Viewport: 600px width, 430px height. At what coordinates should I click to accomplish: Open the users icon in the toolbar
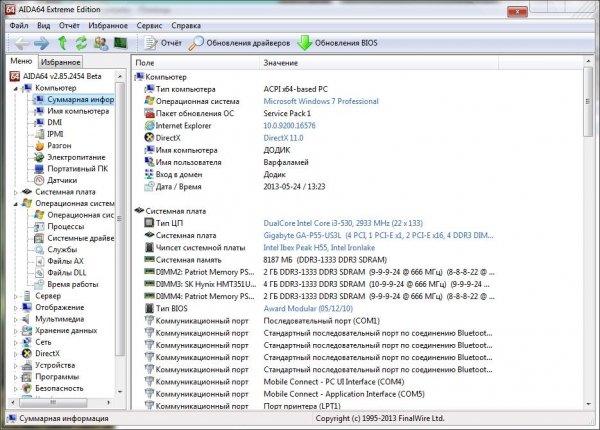tap(101, 43)
